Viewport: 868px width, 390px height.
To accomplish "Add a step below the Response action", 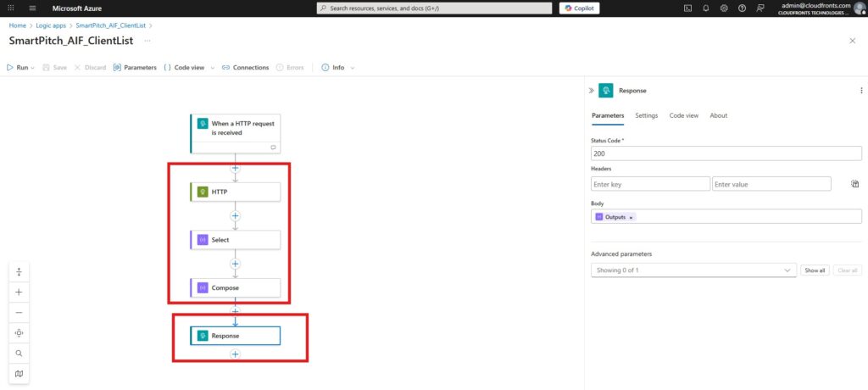I will (x=235, y=354).
